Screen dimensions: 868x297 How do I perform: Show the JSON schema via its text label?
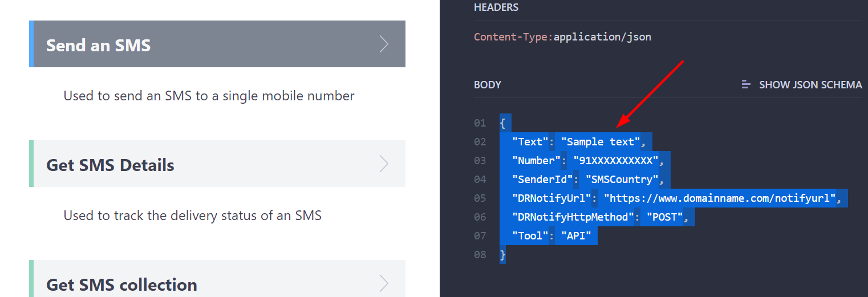[810, 85]
